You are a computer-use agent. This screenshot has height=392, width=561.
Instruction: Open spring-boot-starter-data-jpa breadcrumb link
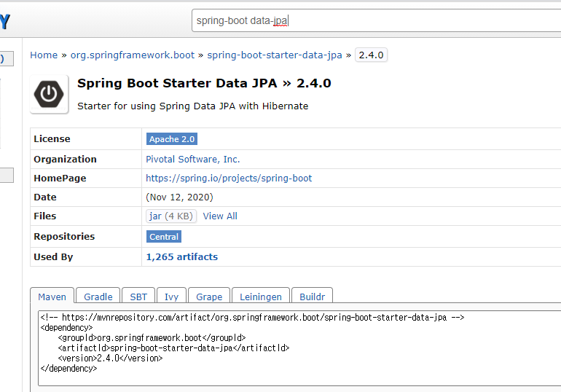click(x=275, y=55)
